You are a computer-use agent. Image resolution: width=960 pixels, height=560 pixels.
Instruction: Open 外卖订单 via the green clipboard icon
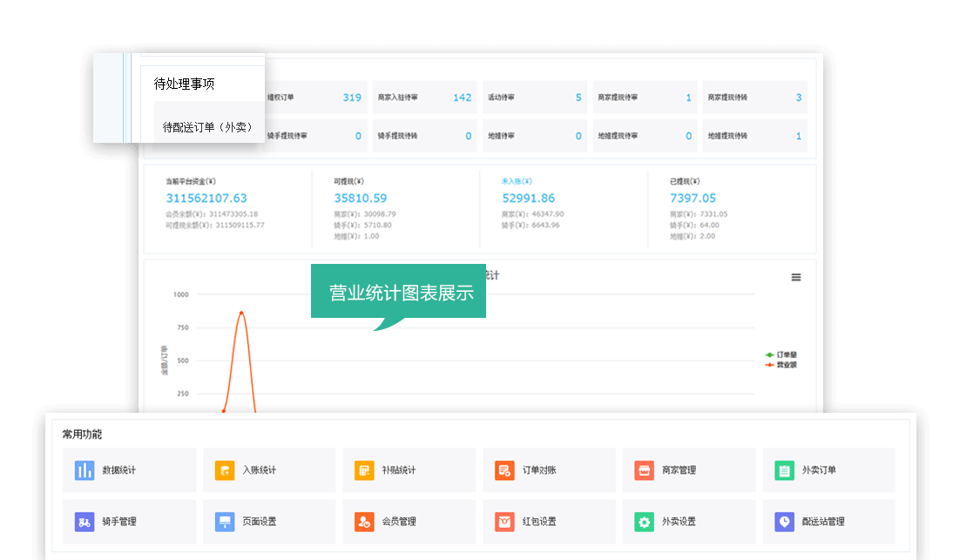(x=784, y=470)
